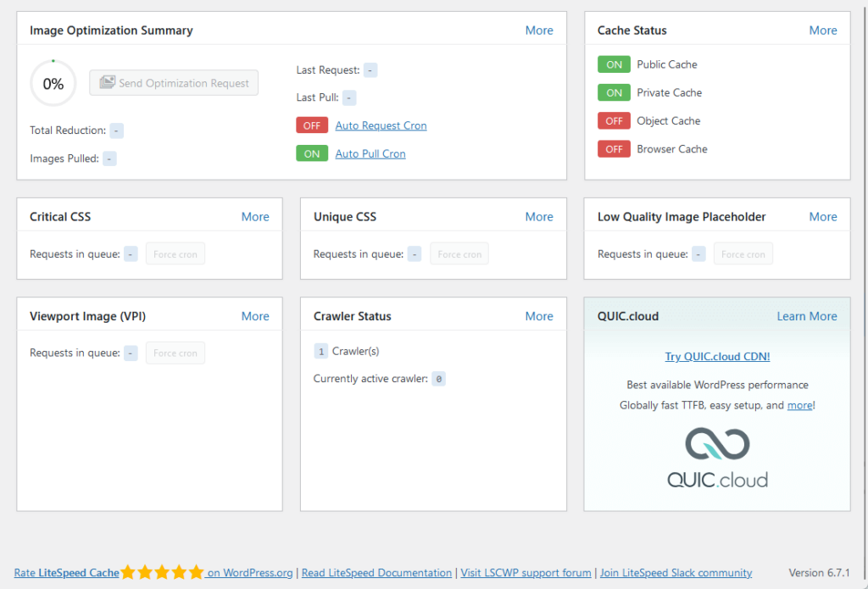868x589 pixels.
Task: Click the OFF badge beside Browser Cache
Action: point(614,149)
